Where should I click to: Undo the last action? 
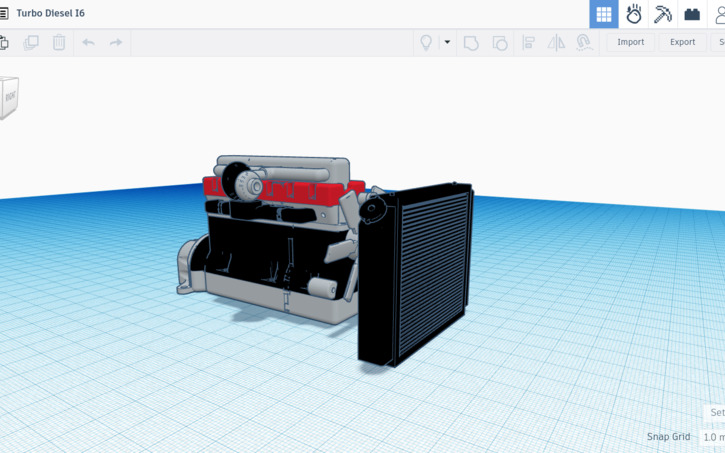click(88, 43)
